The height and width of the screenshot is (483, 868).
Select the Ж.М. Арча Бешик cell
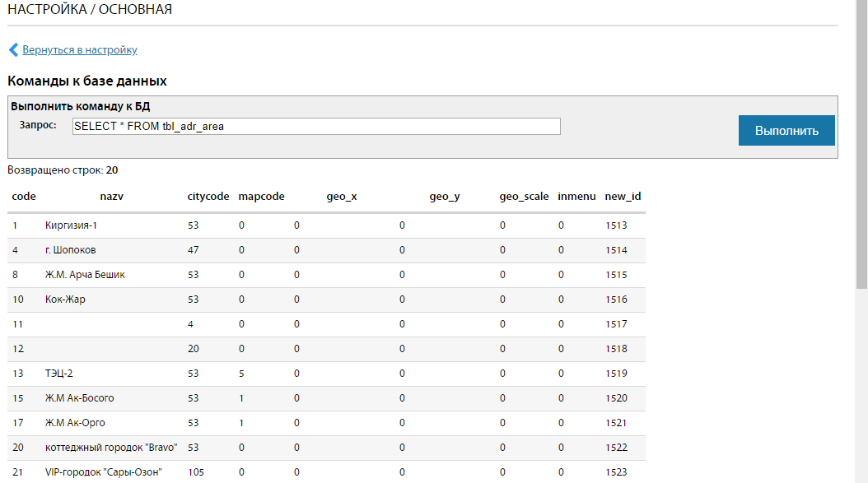click(x=85, y=275)
